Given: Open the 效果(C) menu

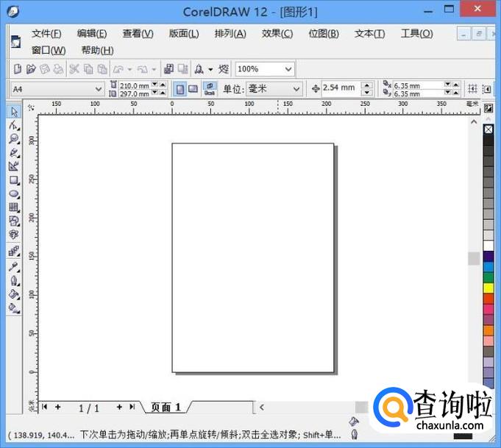Looking at the screenshot, I should 277,34.
